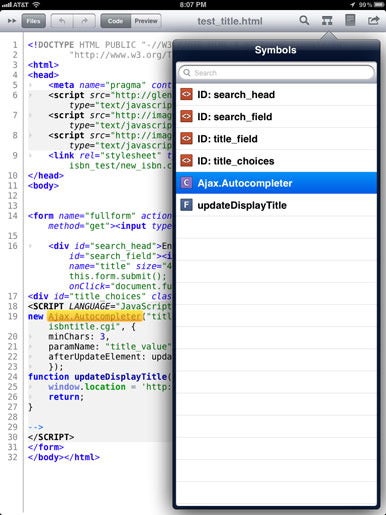Click the <body> tag on line 11
Viewport: 386px width, 515px height.
pos(43,186)
